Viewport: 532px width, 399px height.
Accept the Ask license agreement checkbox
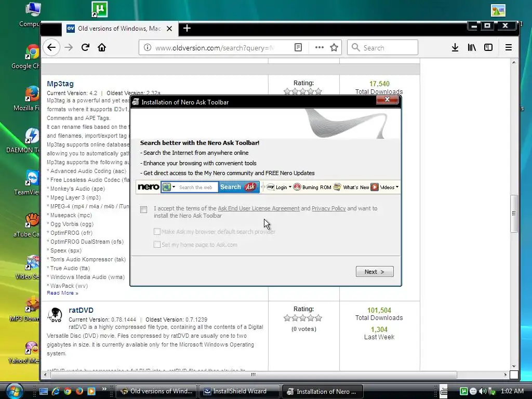(x=143, y=209)
